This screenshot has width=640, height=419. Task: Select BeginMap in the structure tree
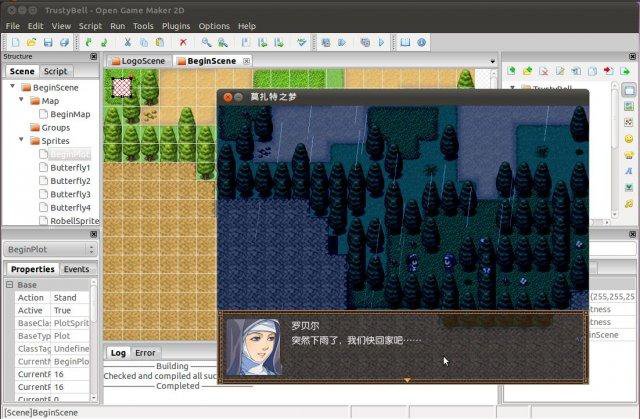70,114
